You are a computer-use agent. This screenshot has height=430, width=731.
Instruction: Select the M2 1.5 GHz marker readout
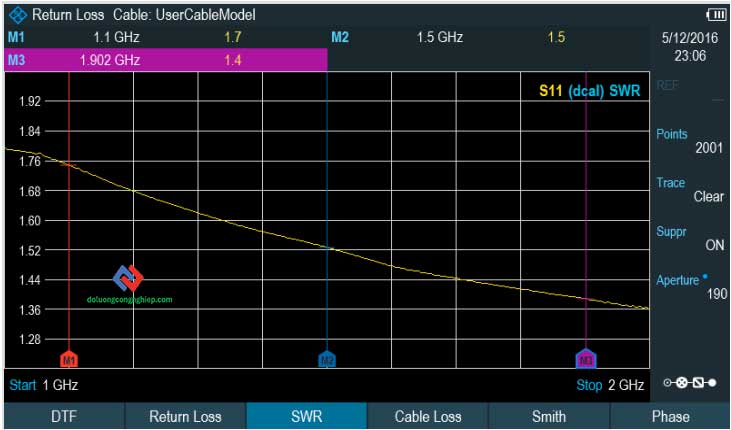coord(489,37)
